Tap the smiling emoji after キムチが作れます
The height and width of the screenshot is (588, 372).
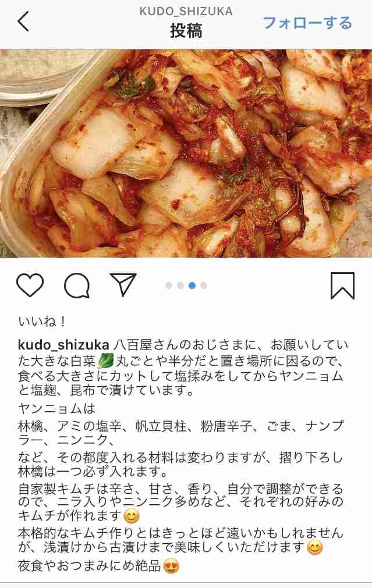click(132, 516)
